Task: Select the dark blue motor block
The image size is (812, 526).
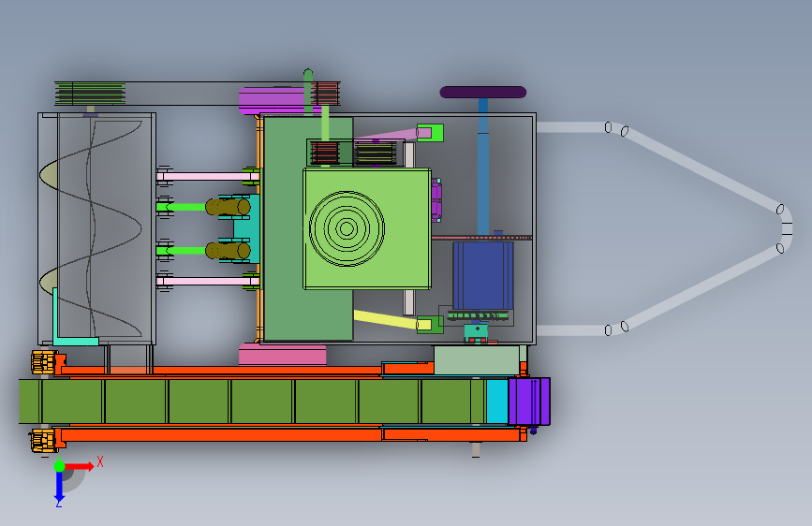Action: point(483,275)
